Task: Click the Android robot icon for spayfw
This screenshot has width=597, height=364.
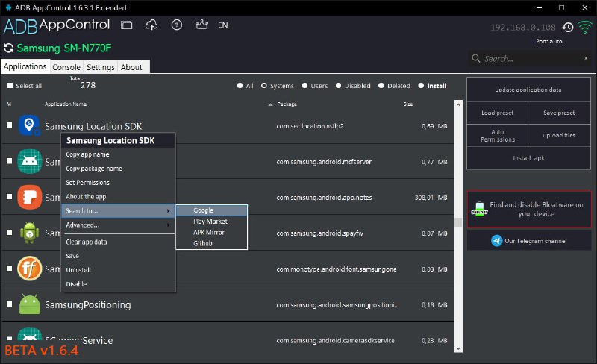Action: pyautogui.click(x=29, y=233)
